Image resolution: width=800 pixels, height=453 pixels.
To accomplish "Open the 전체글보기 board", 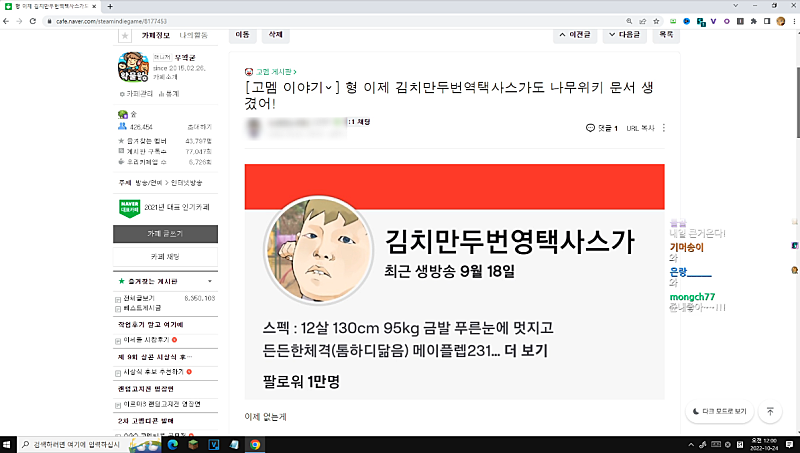I will pos(139,298).
